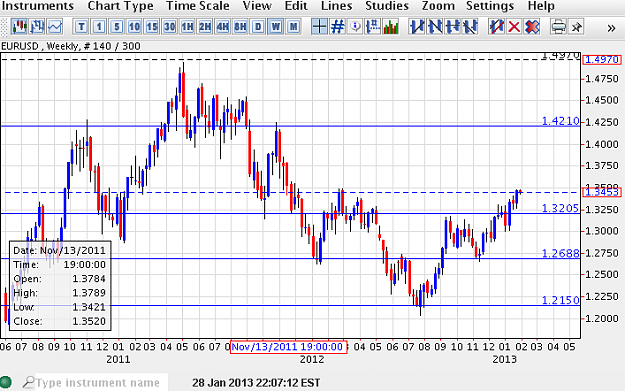Click the Close 1.3520 value in data box
Viewport: 625px width, 391px height.
[x=89, y=321]
